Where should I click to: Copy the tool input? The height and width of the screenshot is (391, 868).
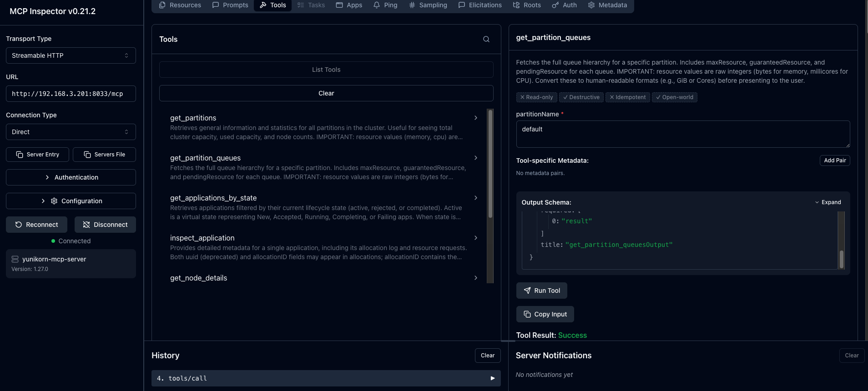point(545,314)
